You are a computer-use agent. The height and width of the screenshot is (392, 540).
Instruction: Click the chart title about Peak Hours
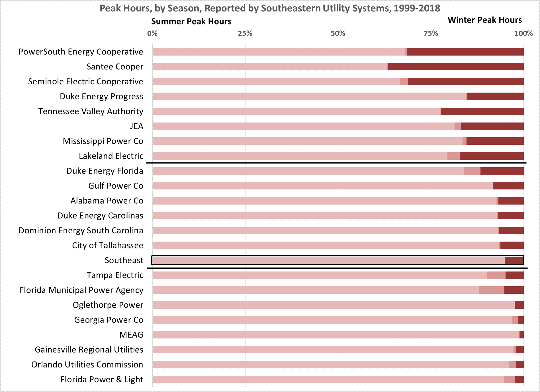point(270,8)
